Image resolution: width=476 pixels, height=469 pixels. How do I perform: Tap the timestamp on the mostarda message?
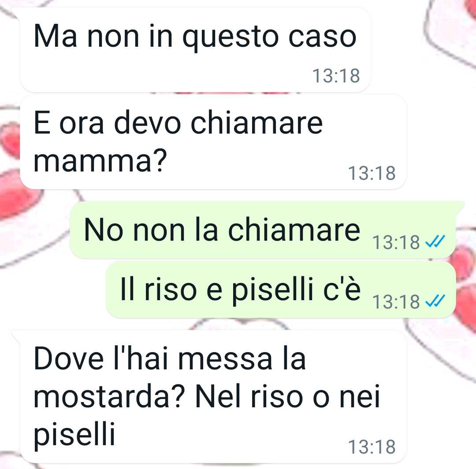coord(372,447)
